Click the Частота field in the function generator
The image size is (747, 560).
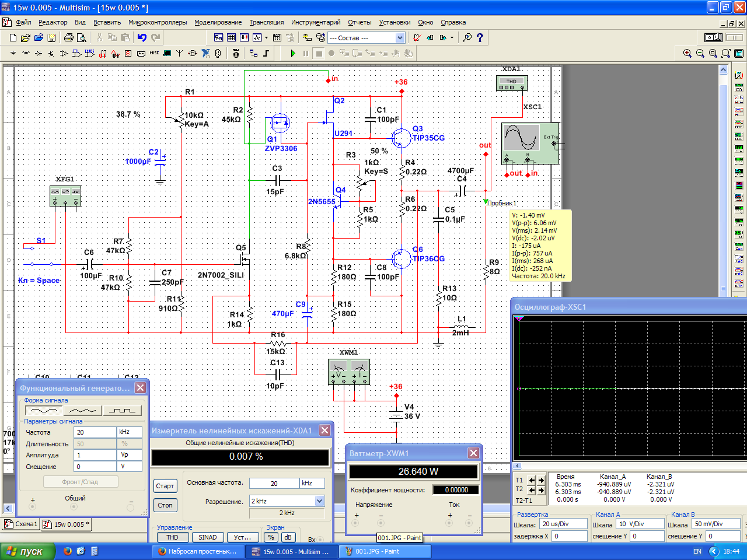95,432
